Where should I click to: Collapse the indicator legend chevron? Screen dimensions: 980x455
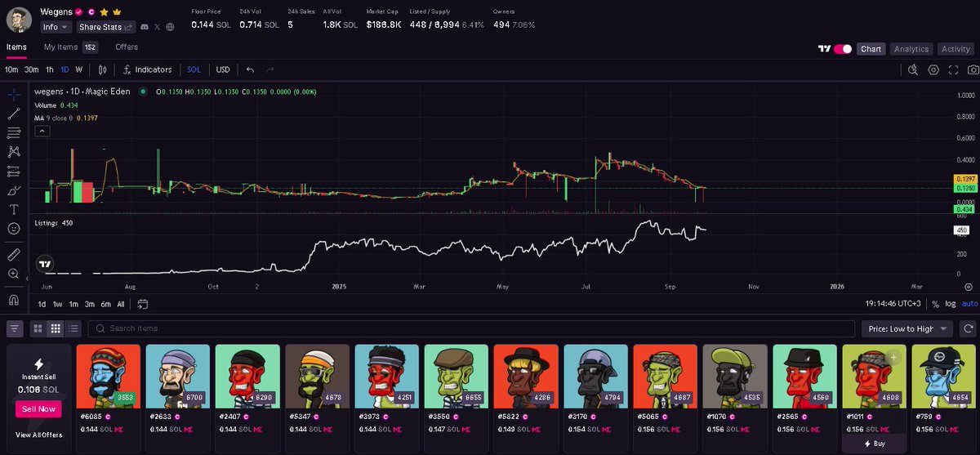coord(42,131)
